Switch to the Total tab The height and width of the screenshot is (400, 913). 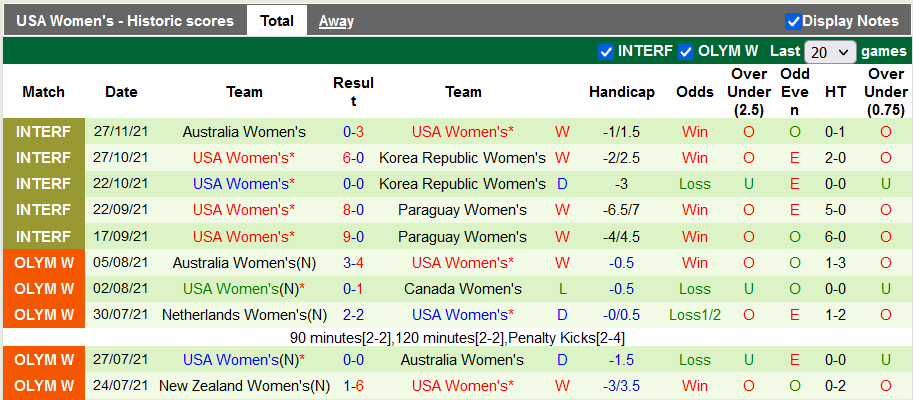276,21
